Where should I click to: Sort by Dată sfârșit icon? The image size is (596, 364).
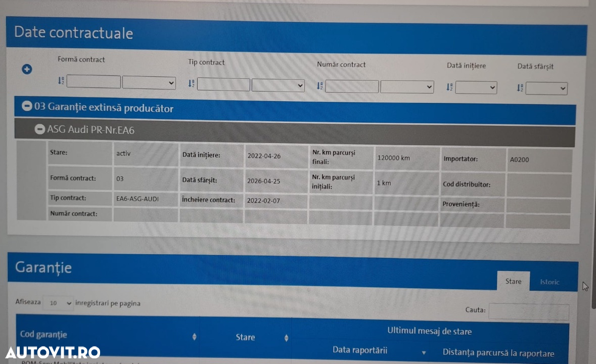tap(520, 88)
